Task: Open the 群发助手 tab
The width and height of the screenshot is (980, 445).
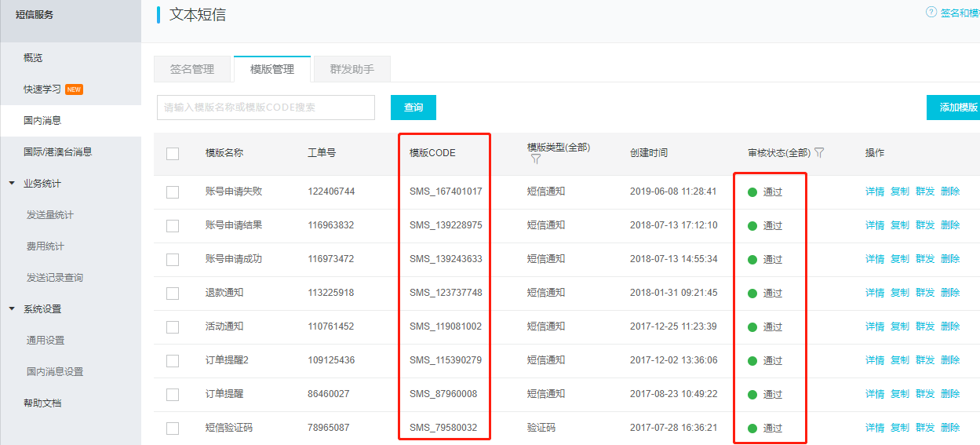Action: pyautogui.click(x=352, y=69)
